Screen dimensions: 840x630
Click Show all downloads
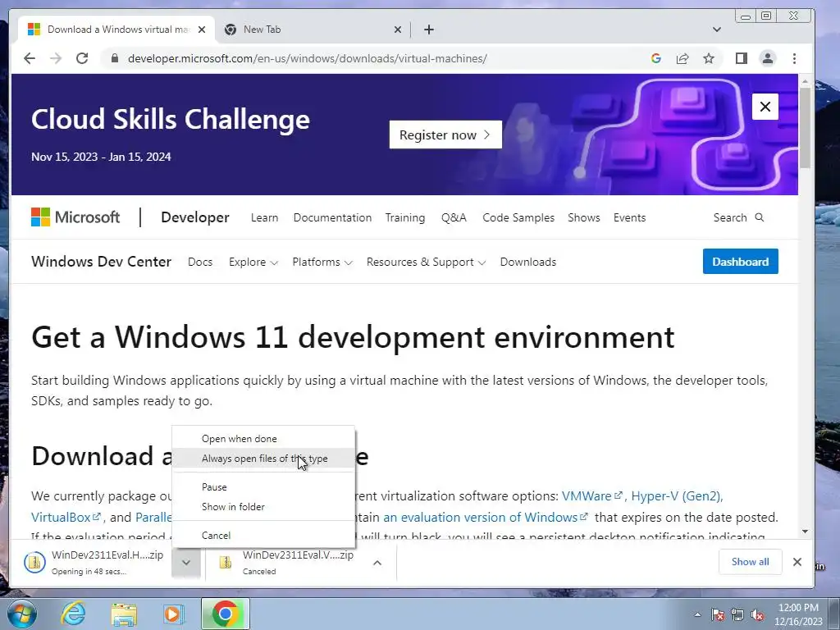click(x=750, y=562)
